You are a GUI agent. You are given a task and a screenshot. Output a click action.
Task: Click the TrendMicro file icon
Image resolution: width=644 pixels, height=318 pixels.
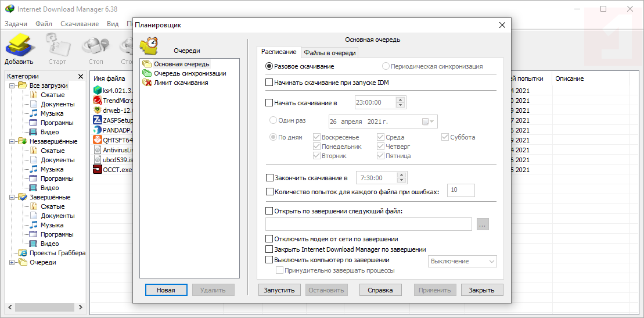98,100
